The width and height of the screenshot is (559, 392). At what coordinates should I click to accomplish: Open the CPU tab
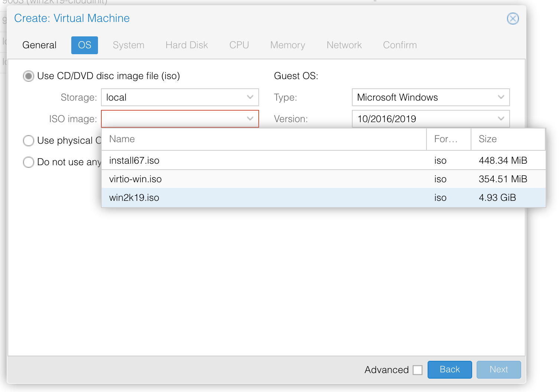pos(239,45)
